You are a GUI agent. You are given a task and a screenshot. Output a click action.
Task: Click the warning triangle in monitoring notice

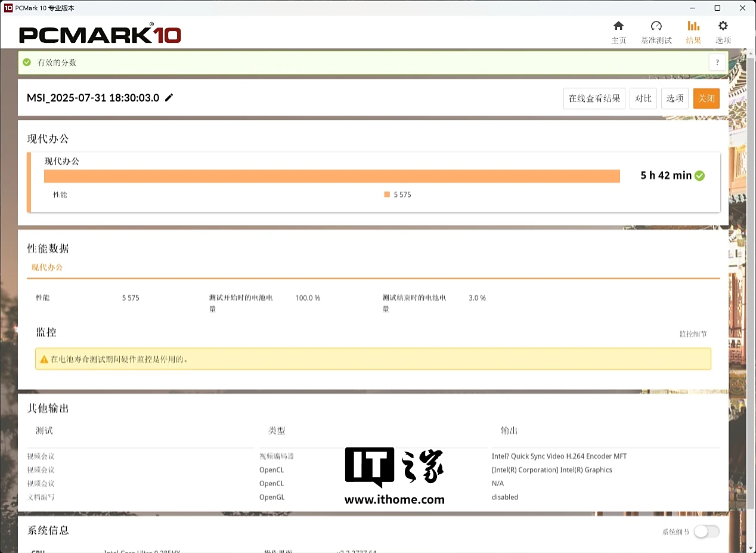point(44,360)
